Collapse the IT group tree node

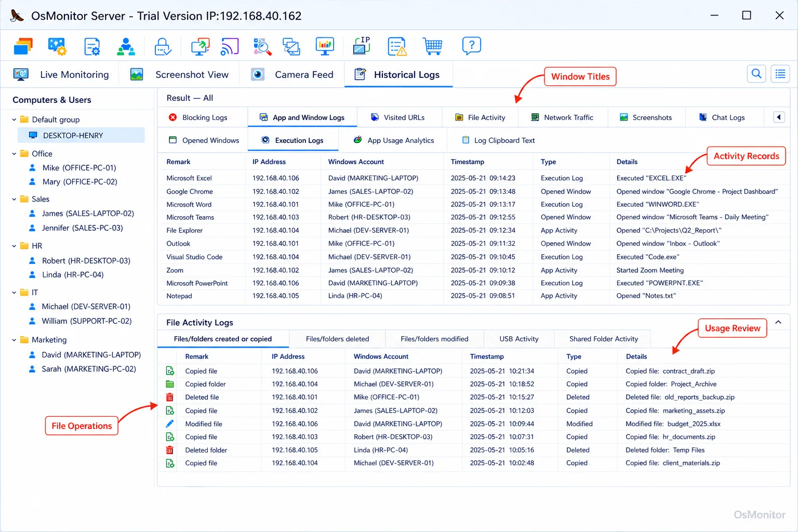click(14, 292)
